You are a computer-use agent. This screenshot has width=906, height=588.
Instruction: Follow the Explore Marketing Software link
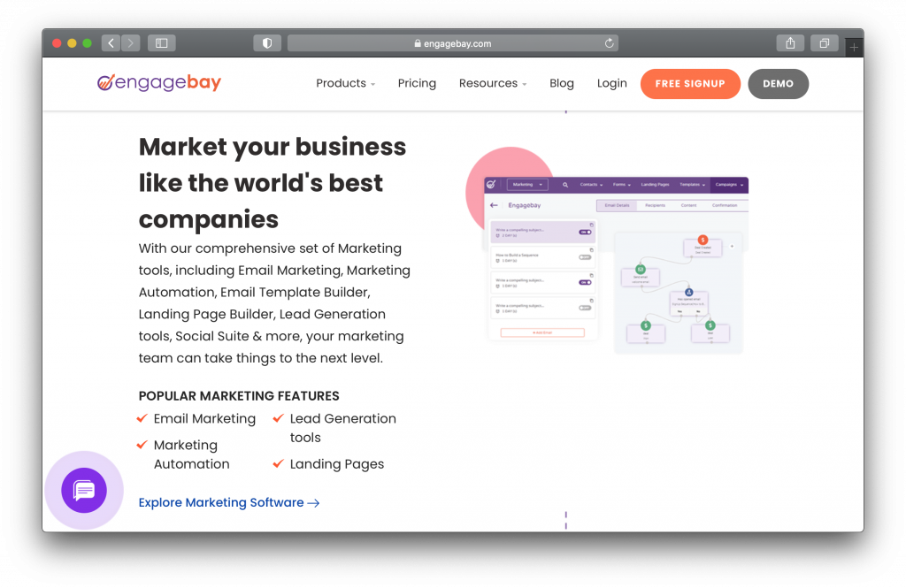229,502
